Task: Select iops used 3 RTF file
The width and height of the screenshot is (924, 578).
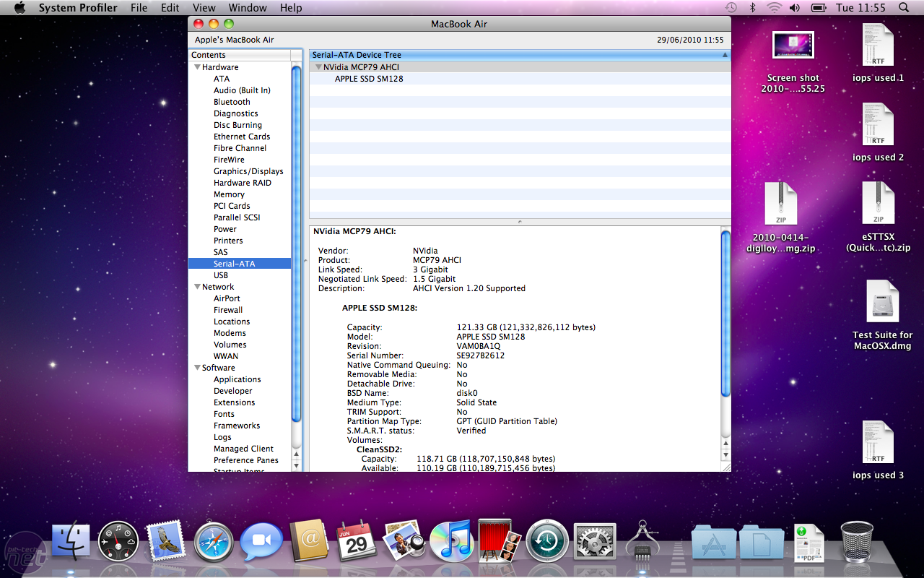Action: pyautogui.click(x=878, y=449)
